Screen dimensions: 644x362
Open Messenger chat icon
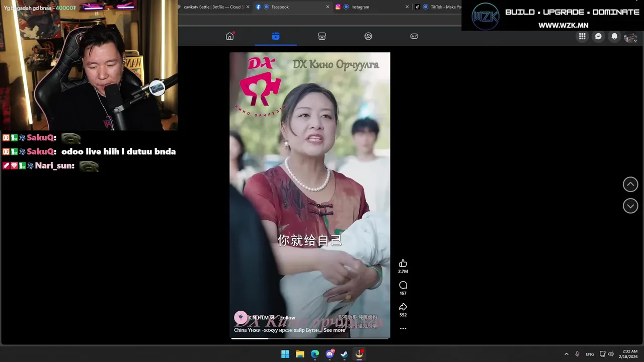[598, 36]
